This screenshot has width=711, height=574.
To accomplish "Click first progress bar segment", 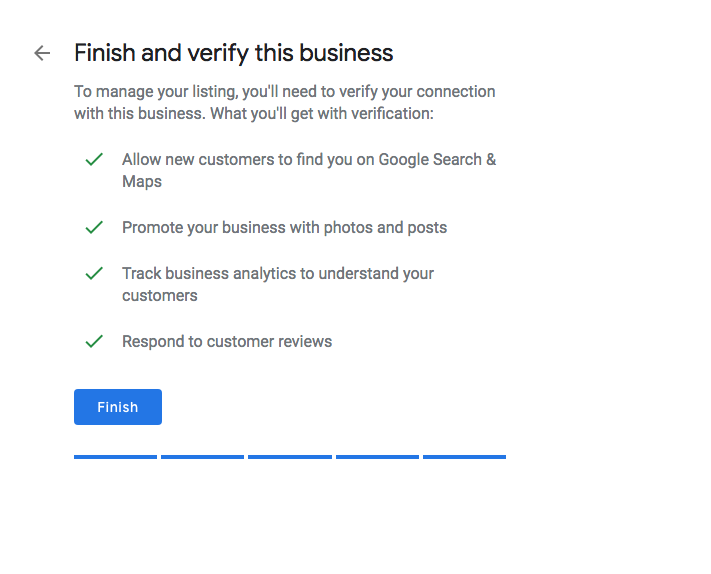I will pyautogui.click(x=115, y=457).
